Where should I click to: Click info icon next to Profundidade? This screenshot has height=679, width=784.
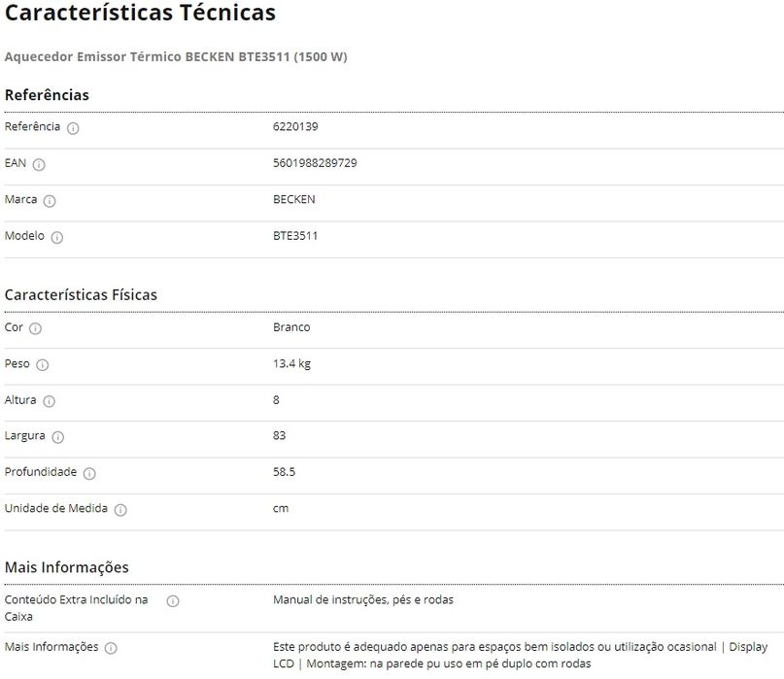tap(89, 474)
